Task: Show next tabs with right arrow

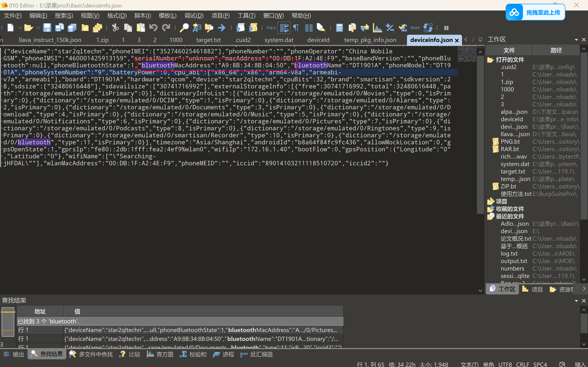Action: click(x=473, y=40)
